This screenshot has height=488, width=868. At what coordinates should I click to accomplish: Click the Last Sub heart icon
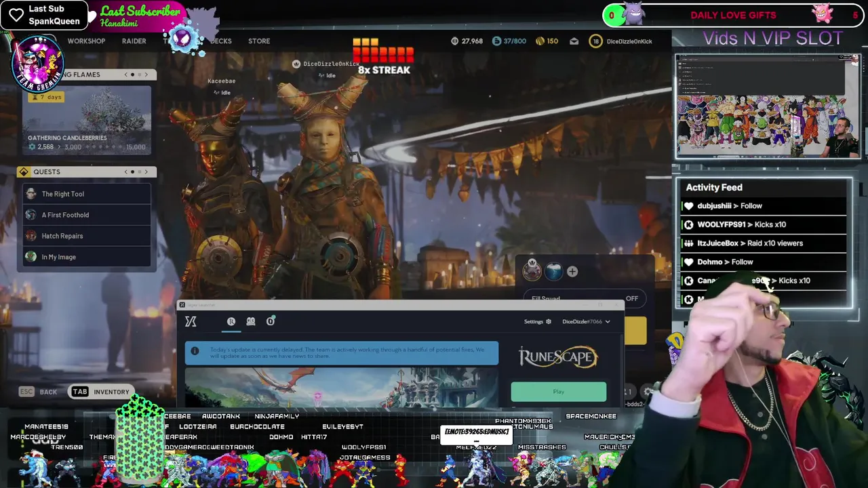pyautogui.click(x=16, y=14)
